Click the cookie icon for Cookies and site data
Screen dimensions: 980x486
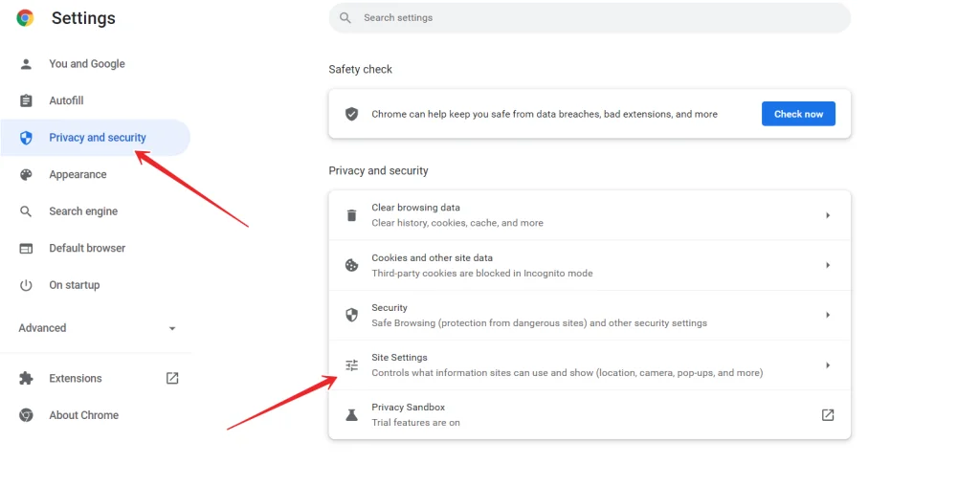point(352,266)
